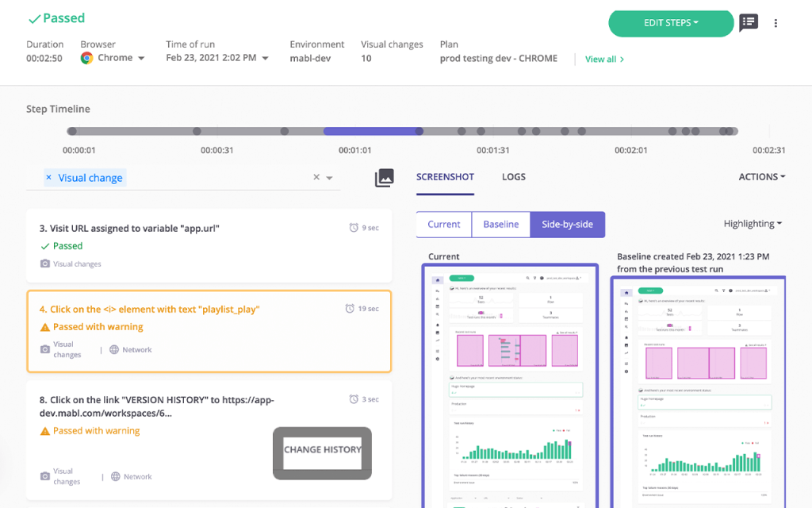812x508 pixels.
Task: Open the EDIT STEPS button menu
Action: (x=671, y=23)
